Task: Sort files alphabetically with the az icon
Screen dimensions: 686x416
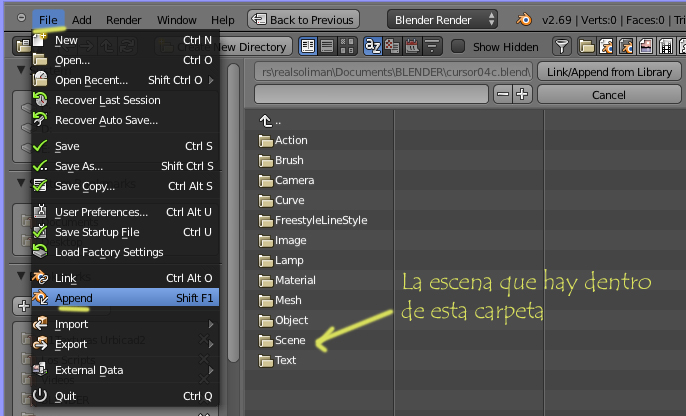Action: pos(373,46)
